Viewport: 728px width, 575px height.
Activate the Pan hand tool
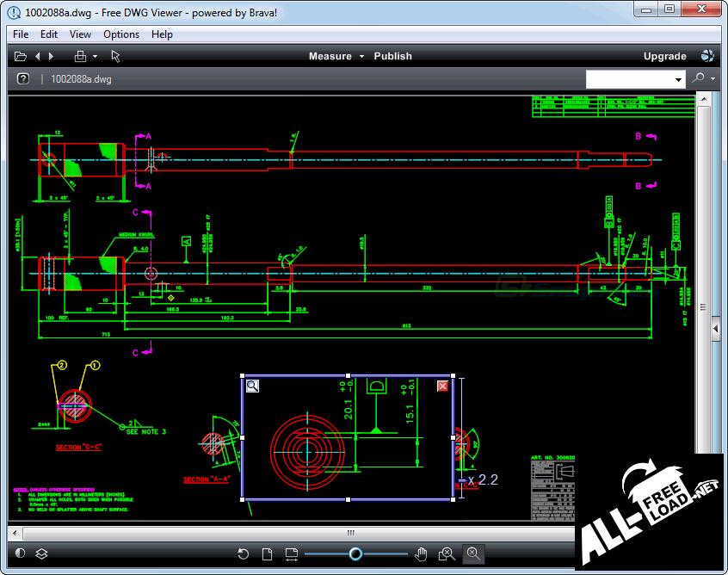[421, 553]
